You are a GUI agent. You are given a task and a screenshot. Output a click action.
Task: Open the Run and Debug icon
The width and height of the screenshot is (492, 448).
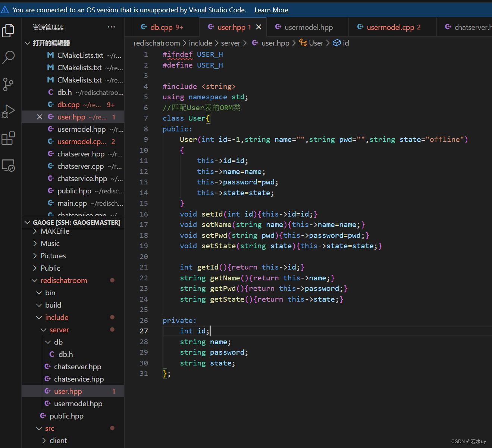[x=8, y=111]
